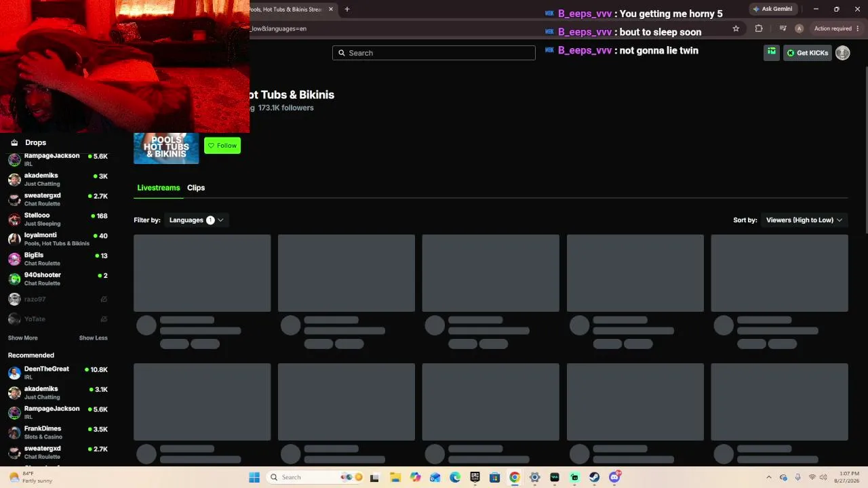Switch to the Clips tab
Screen dimensions: 868x488
(x=196, y=188)
